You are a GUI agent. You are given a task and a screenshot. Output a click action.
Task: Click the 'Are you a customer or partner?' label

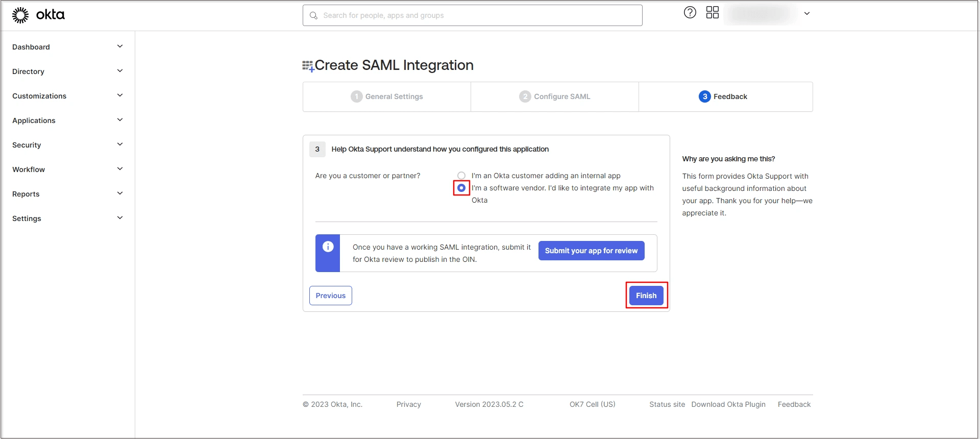[367, 176]
